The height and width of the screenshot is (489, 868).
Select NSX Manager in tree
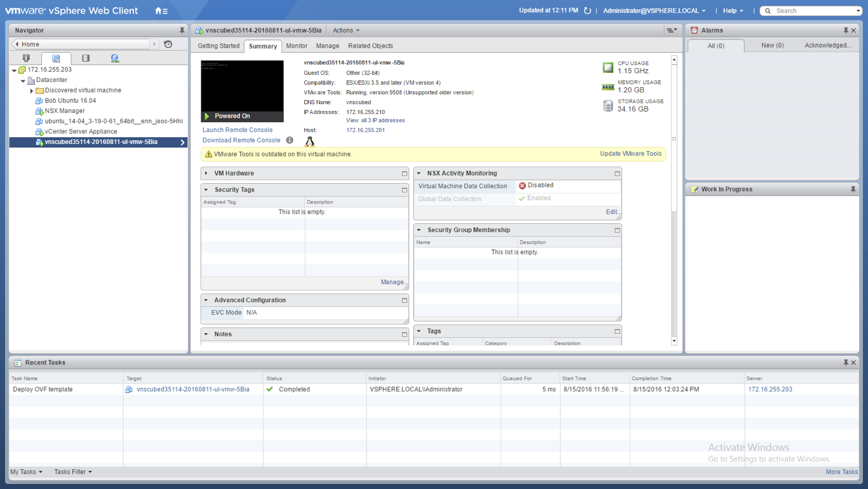65,111
